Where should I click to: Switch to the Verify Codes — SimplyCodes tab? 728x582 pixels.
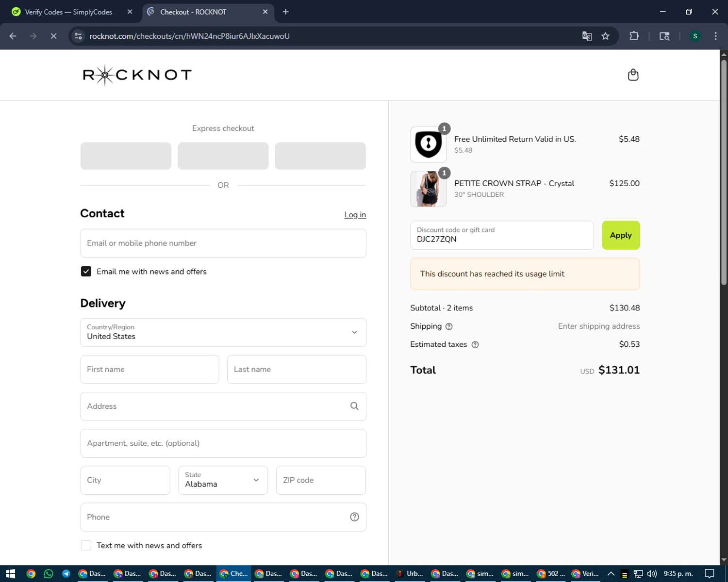coord(68,12)
